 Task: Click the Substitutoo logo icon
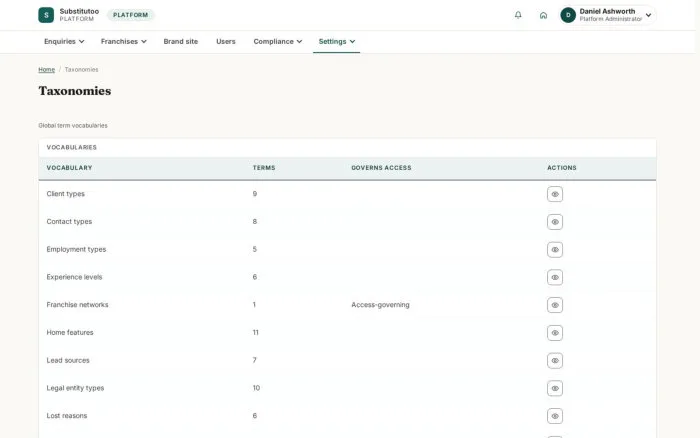pyautogui.click(x=46, y=15)
